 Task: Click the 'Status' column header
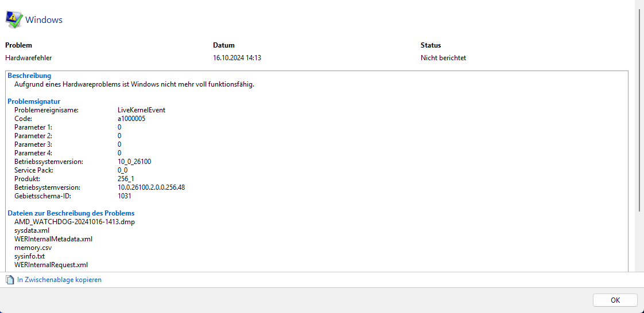431,45
